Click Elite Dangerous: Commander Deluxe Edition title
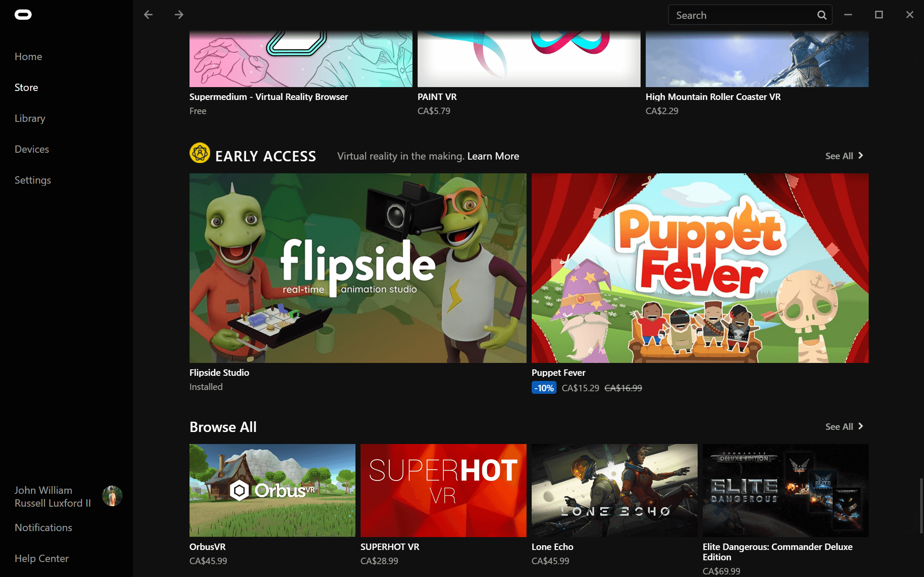This screenshot has width=924, height=577. (x=777, y=552)
